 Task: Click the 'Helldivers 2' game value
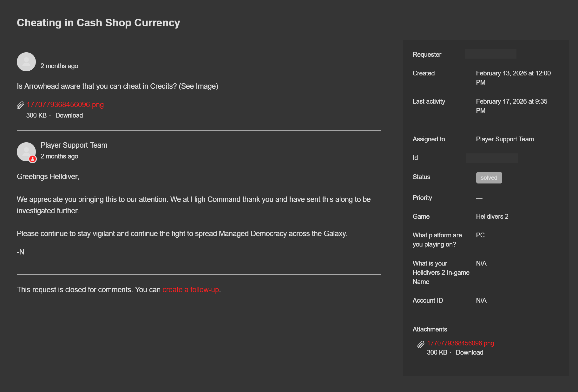(492, 216)
